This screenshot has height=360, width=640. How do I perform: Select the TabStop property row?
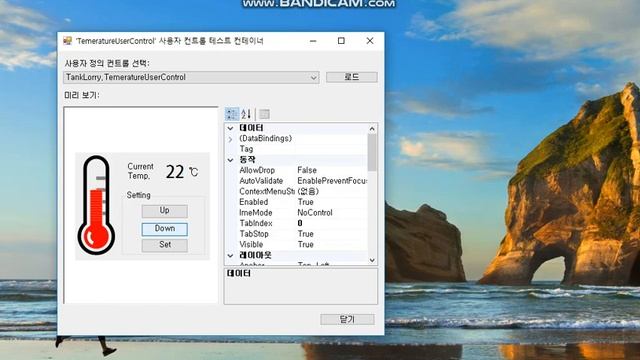coord(296,234)
